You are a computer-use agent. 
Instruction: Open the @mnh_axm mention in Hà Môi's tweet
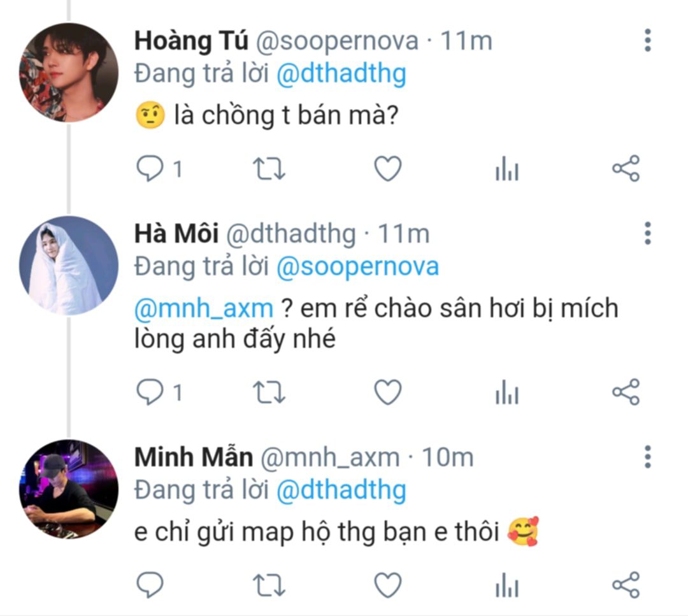(204, 309)
